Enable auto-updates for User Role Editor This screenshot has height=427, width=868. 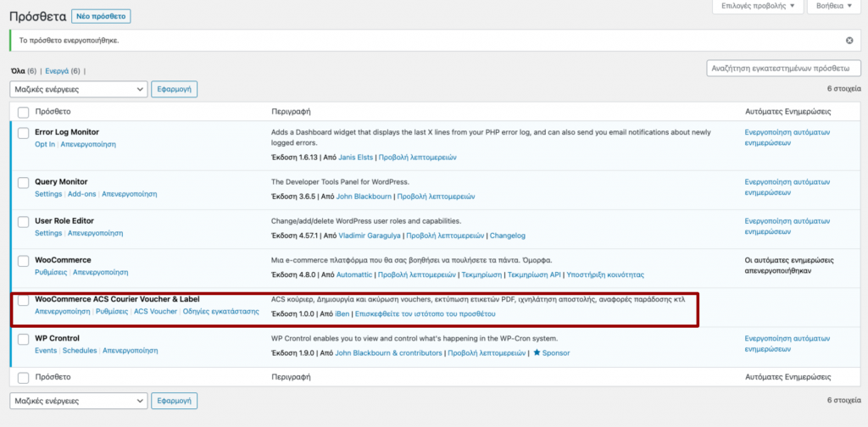tap(787, 226)
